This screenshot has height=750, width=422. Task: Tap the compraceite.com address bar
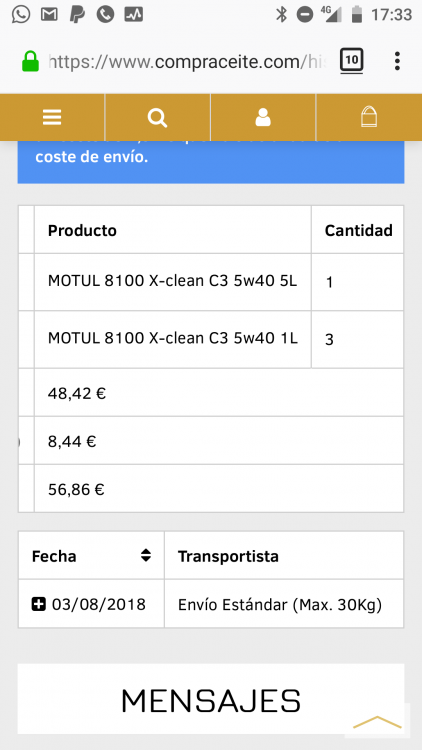click(x=187, y=62)
